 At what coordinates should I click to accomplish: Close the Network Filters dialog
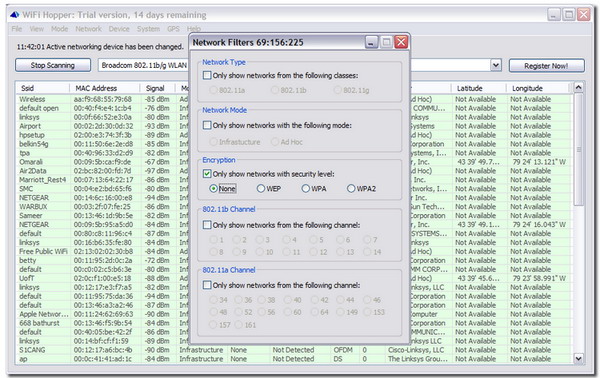(x=401, y=42)
